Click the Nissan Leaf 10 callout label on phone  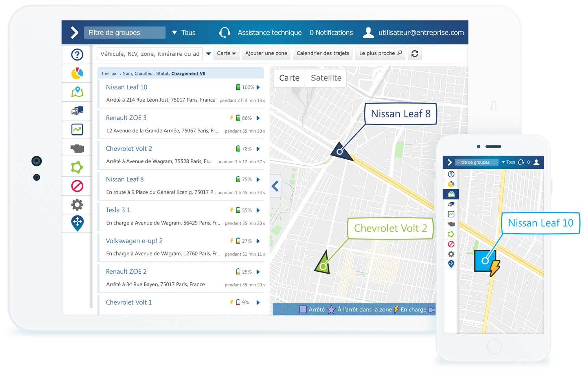pyautogui.click(x=540, y=223)
